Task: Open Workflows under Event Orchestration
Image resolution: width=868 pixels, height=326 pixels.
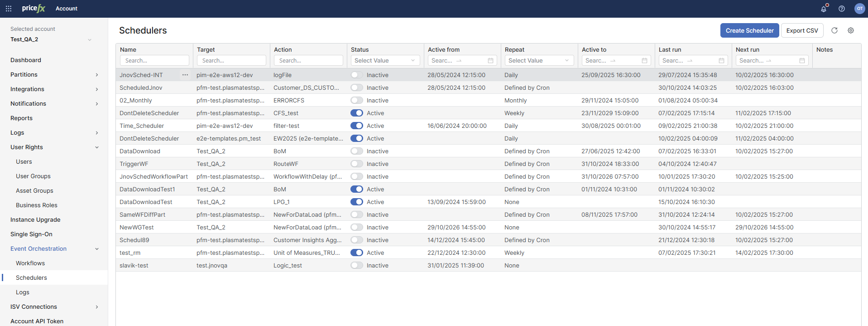Action: [x=30, y=263]
